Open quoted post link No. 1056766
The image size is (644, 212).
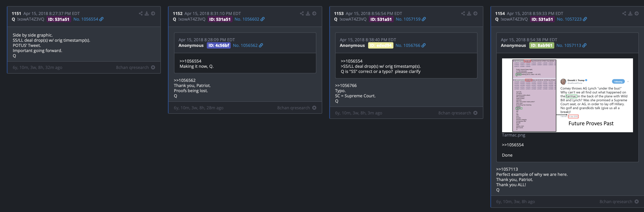coord(408,45)
